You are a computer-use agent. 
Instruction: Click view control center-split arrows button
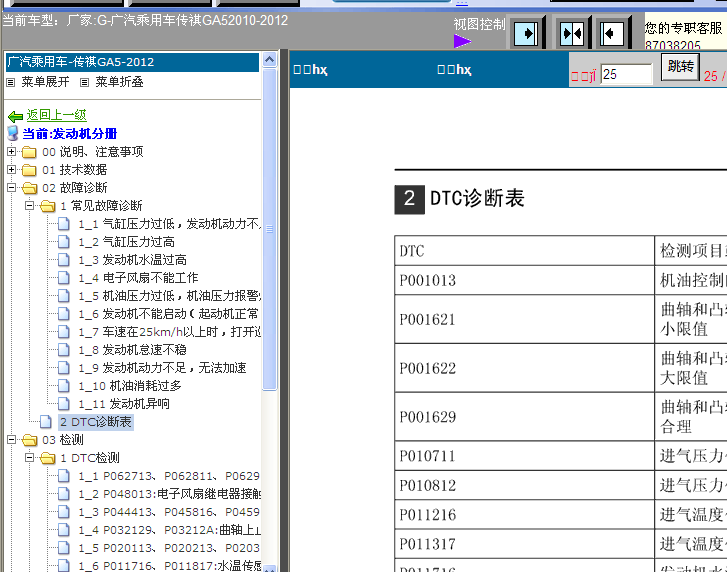(x=572, y=33)
